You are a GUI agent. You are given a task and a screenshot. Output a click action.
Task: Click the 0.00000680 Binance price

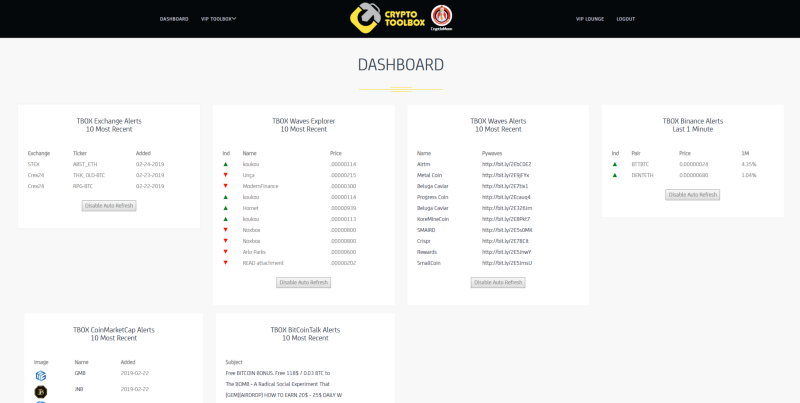click(x=694, y=175)
